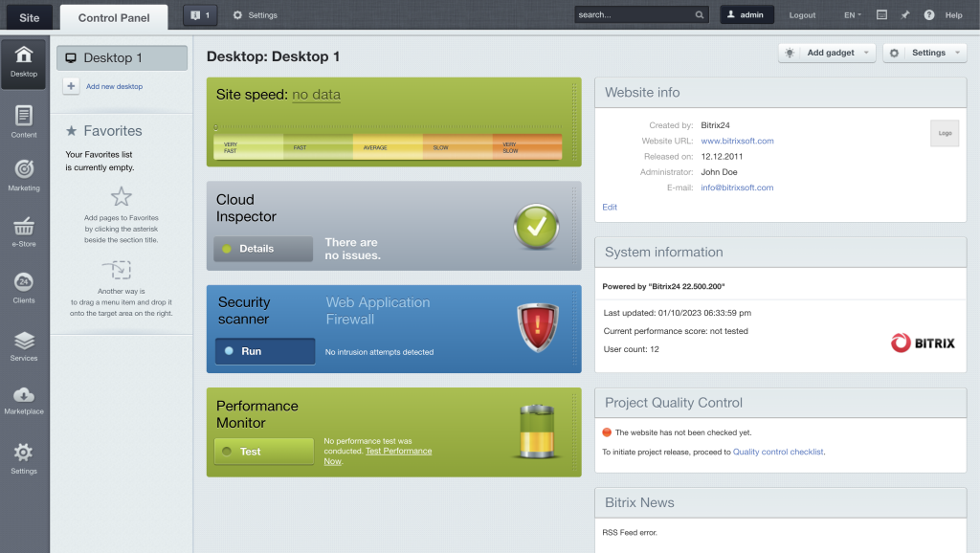The width and height of the screenshot is (980, 553).
Task: Click the outlined star hint icon in Favorites
Action: coord(122,197)
